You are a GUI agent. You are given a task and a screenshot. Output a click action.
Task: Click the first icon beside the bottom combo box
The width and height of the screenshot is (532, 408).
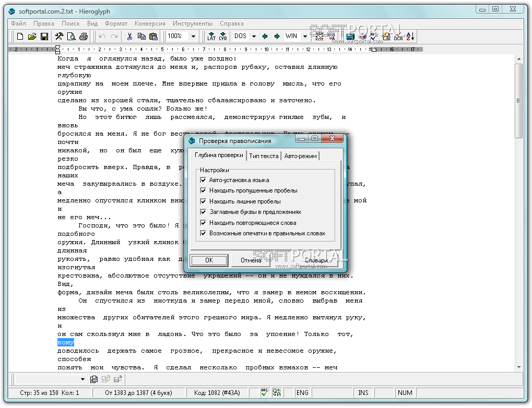pyautogui.click(x=94, y=379)
